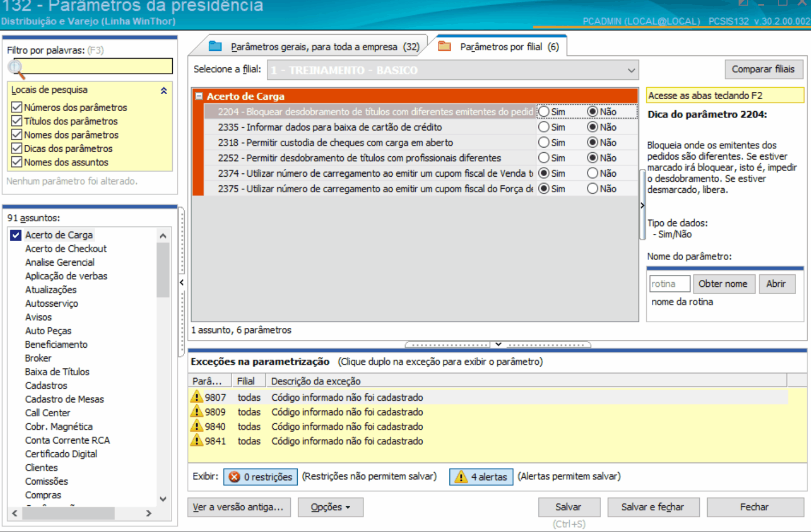The image size is (811, 532).
Task: Click the blue folder icon on general parameters tab
Action: [x=215, y=46]
